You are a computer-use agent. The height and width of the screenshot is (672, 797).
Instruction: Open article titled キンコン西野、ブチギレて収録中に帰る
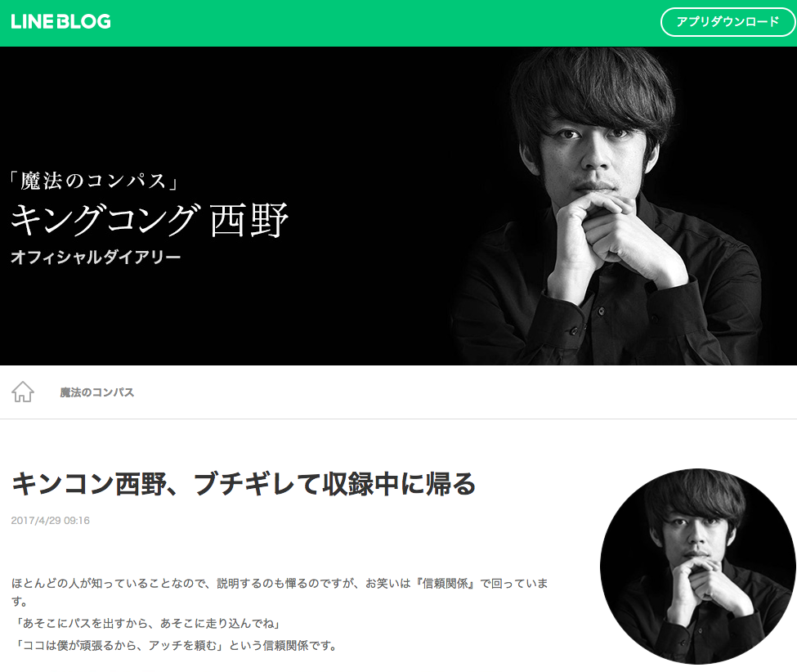click(x=243, y=483)
